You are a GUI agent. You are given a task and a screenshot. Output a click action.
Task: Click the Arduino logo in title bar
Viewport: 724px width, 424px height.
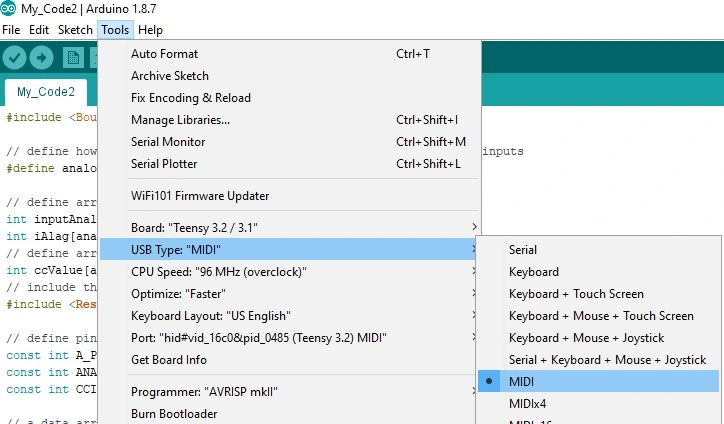9,10
